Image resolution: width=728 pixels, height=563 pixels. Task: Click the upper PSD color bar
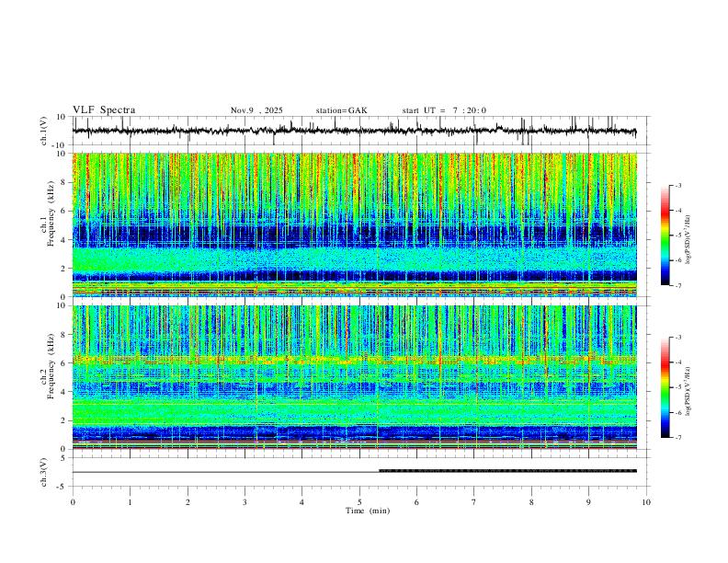click(665, 236)
